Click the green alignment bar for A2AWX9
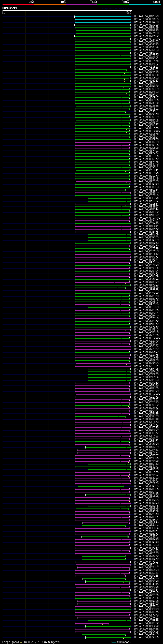The height and width of the screenshot is (644, 163). (x=104, y=559)
